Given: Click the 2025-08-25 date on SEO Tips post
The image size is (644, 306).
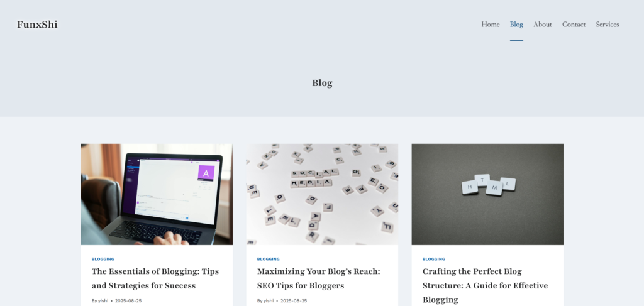Looking at the screenshot, I should [x=294, y=301].
